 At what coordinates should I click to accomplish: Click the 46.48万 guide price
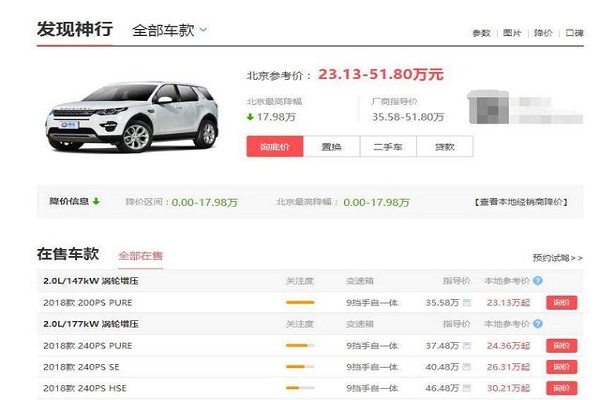click(442, 388)
